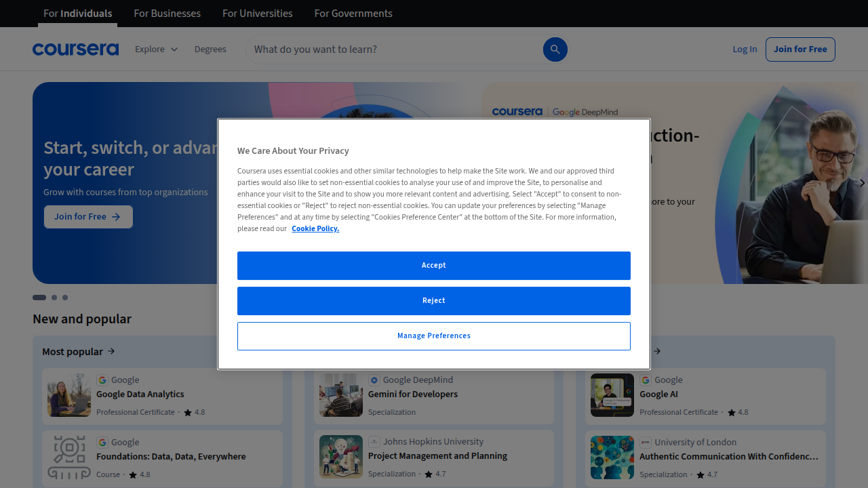Click the Google logo on Google Data Analytics card
The width and height of the screenshot is (868, 488).
pyautogui.click(x=102, y=380)
